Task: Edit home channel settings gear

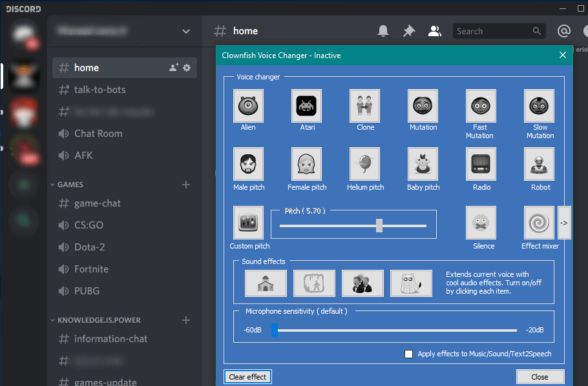Action: (187, 68)
